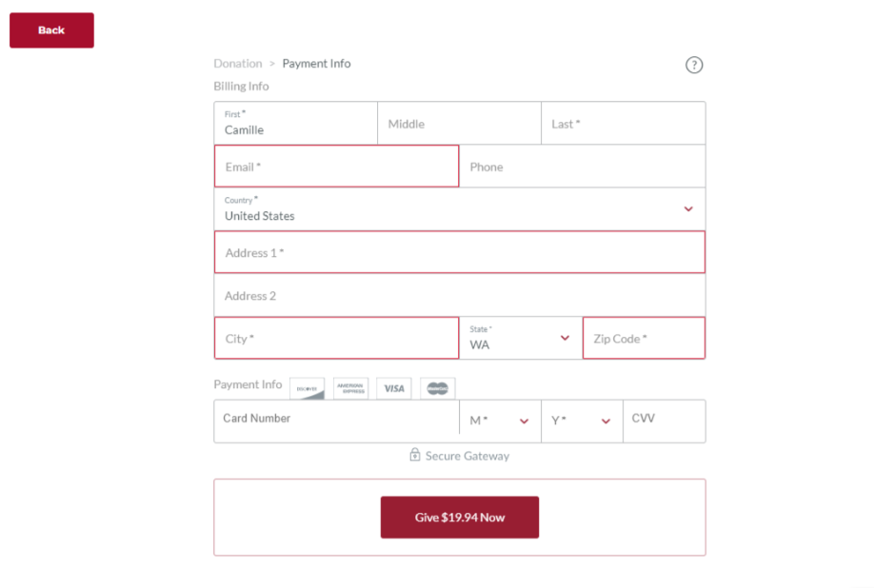Click into the Last name field
This screenshot has width=874, height=588.
[x=624, y=123]
